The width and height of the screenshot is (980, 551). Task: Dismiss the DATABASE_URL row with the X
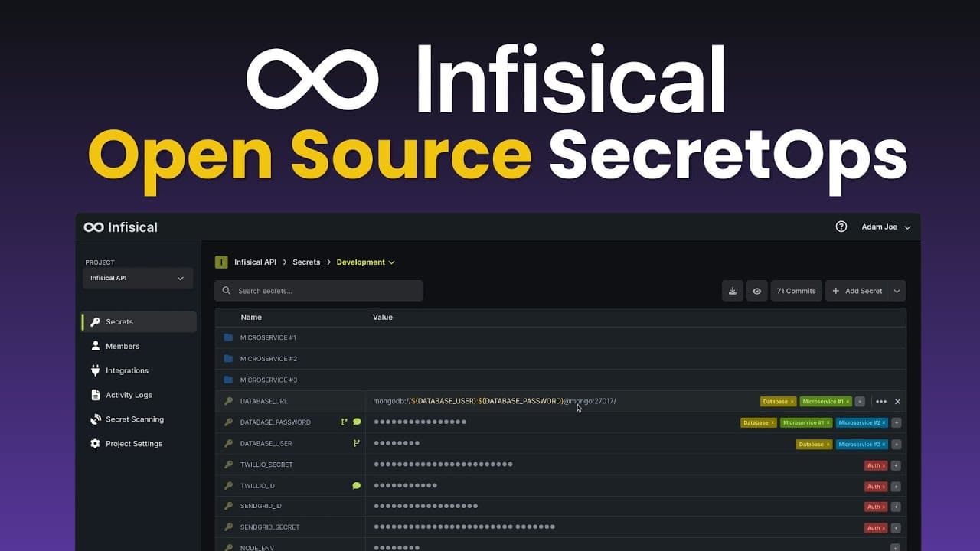point(897,401)
